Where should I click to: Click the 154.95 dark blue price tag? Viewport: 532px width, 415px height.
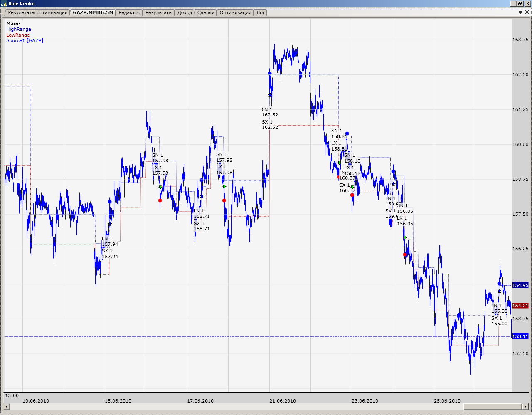pyautogui.click(x=520, y=285)
